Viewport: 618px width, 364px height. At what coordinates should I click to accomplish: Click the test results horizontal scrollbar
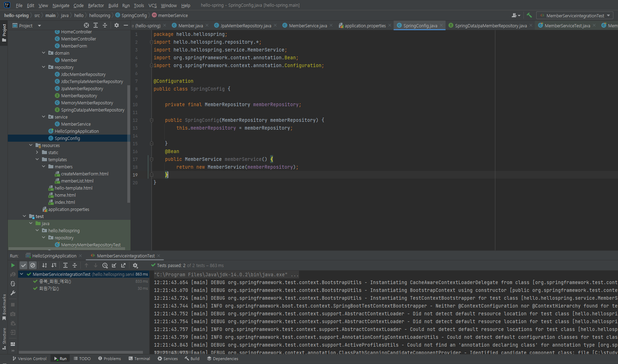tap(81, 352)
